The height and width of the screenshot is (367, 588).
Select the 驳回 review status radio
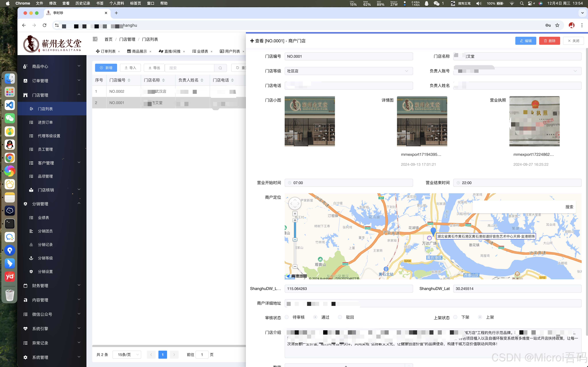click(x=340, y=317)
